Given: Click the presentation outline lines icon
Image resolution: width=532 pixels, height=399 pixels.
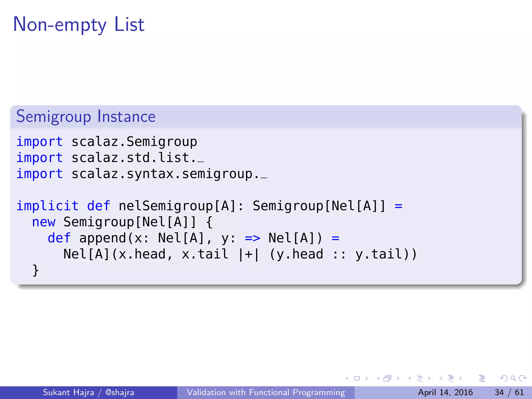Looking at the screenshot, I should [x=482, y=378].
